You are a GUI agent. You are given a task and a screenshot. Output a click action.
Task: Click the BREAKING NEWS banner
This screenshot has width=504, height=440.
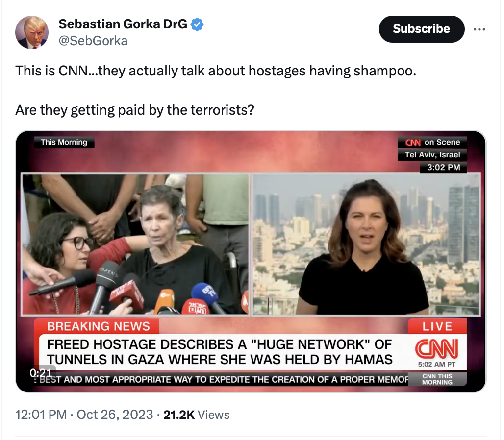tap(99, 326)
